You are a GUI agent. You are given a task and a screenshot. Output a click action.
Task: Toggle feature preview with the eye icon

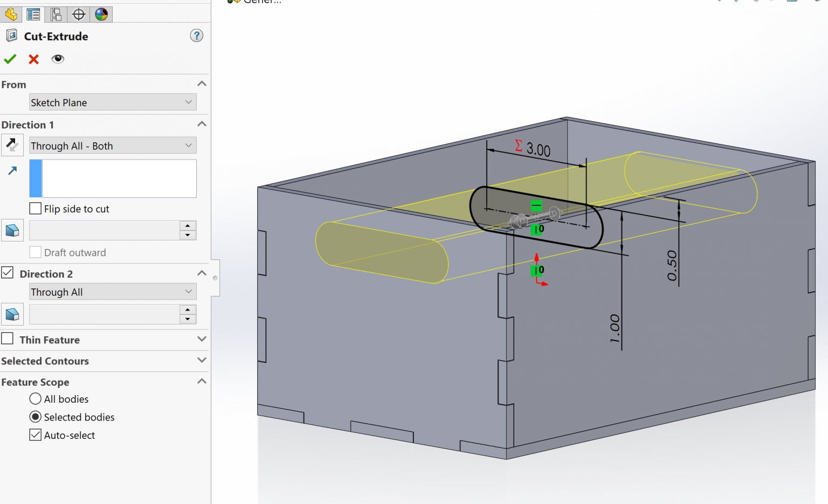(x=58, y=59)
